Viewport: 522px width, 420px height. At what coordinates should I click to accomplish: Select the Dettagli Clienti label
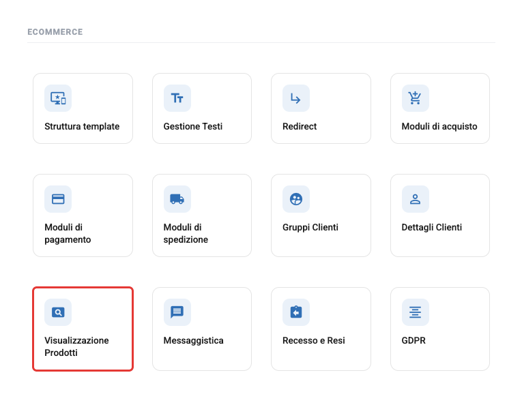[432, 227]
